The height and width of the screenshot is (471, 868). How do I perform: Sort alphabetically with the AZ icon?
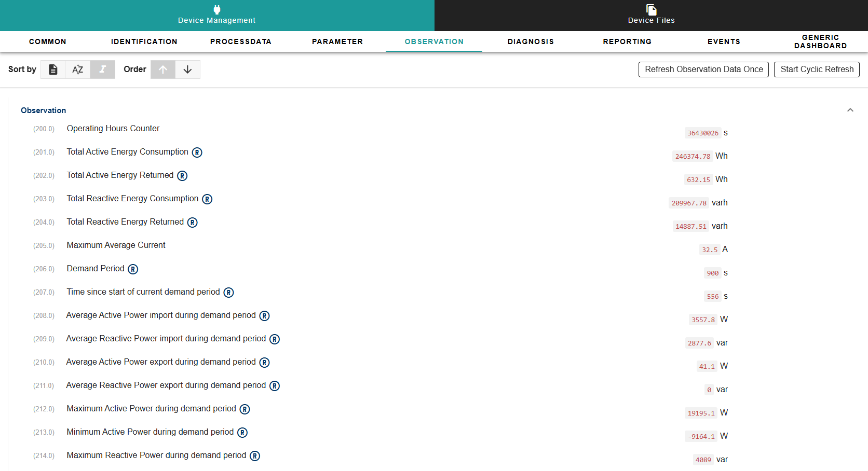point(78,70)
